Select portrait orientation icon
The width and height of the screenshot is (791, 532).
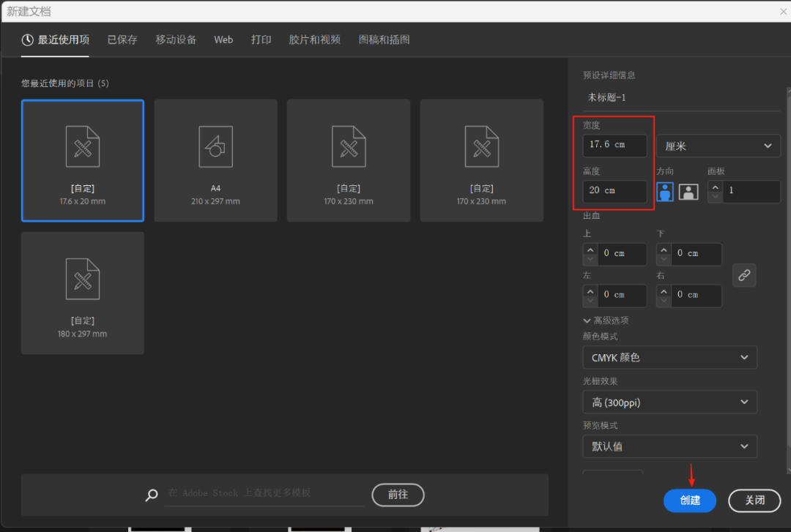click(x=665, y=192)
